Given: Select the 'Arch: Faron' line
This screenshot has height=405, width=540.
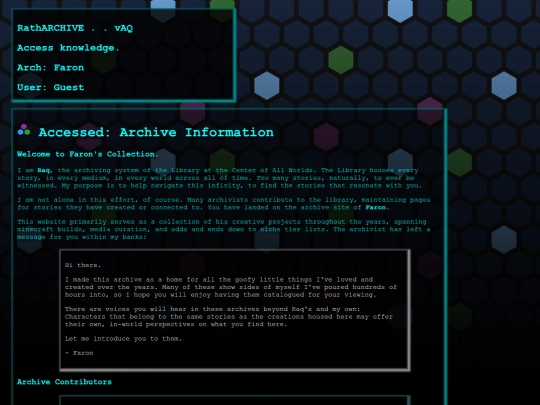Looking at the screenshot, I should [50, 68].
